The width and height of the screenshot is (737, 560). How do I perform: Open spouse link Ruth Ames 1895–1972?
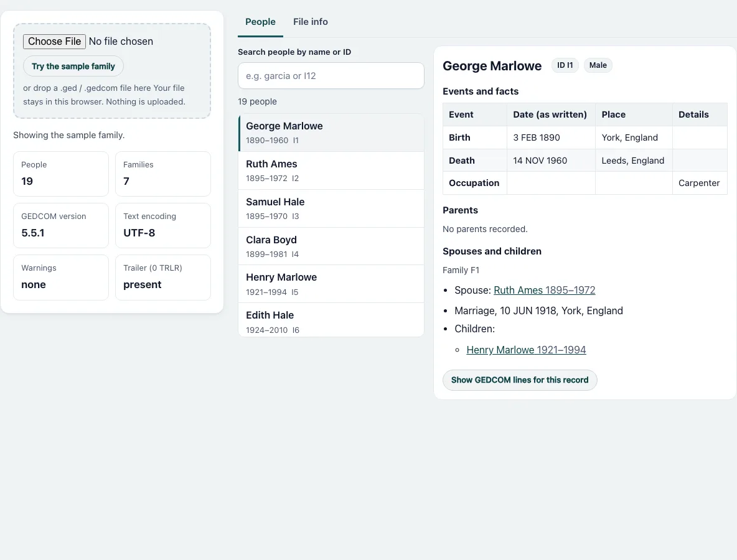[544, 291]
